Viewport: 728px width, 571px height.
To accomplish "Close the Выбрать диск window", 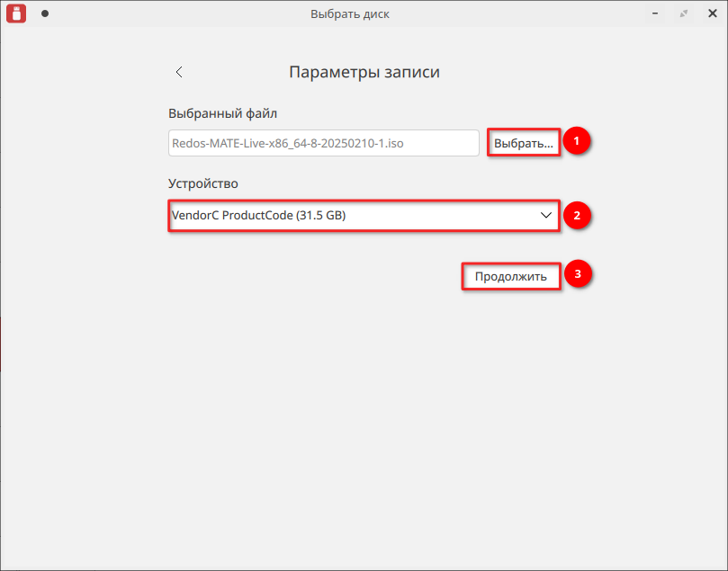I will (x=712, y=13).
